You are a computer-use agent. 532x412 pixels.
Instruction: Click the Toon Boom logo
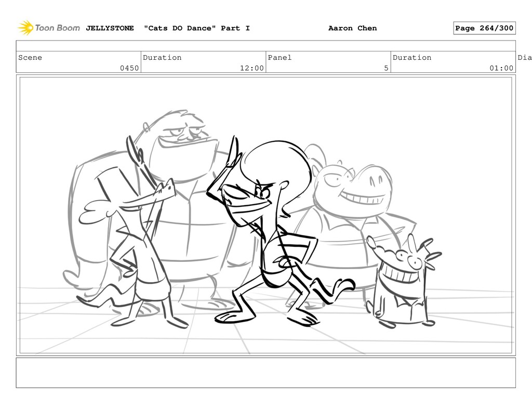pyautogui.click(x=49, y=28)
